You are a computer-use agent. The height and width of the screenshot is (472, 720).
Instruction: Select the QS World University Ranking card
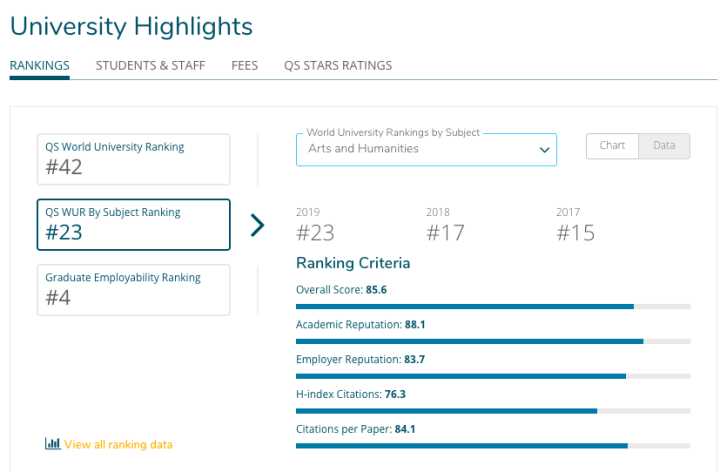point(134,159)
